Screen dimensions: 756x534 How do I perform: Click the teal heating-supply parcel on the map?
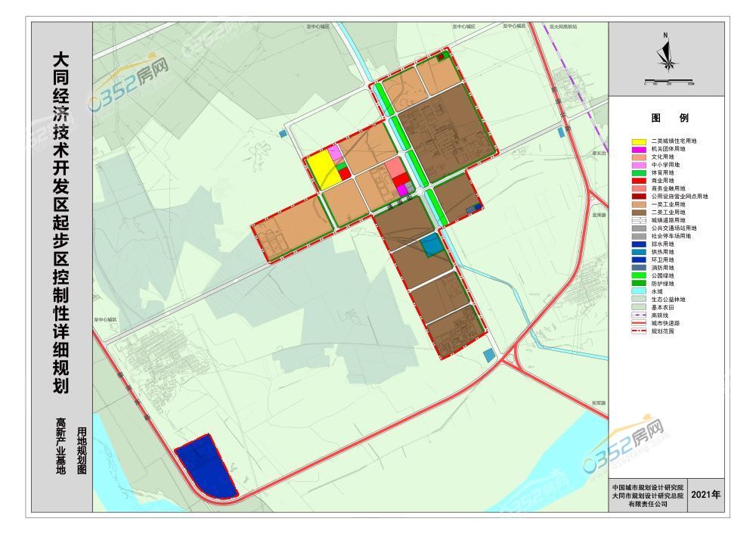tap(431, 245)
